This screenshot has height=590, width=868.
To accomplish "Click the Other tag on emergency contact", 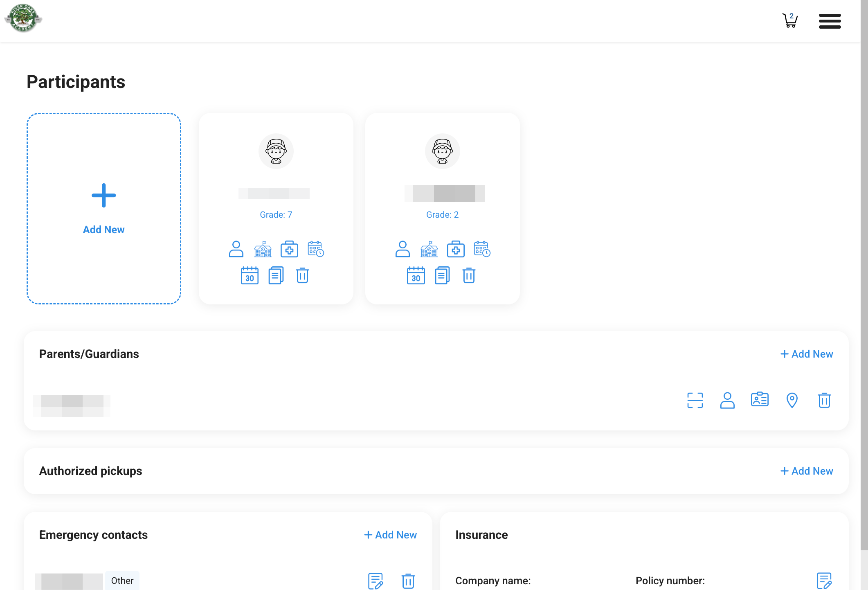I will [x=122, y=581].
